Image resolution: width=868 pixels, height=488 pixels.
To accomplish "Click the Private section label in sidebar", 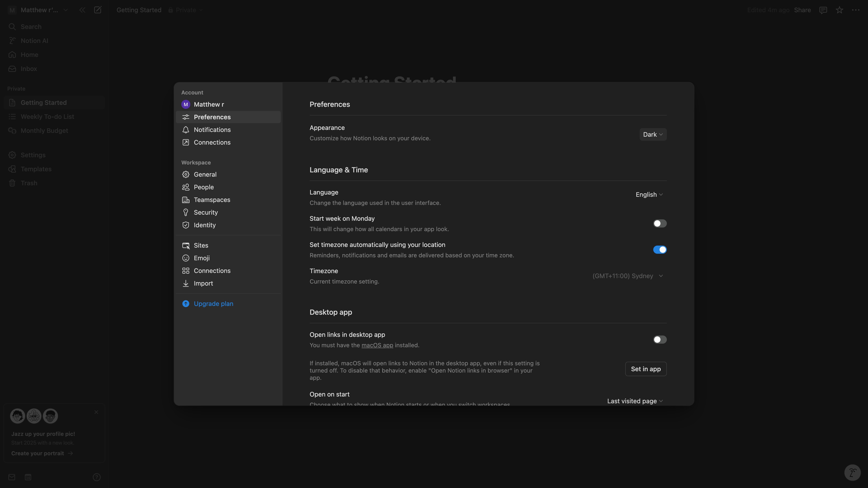I will click(x=16, y=89).
